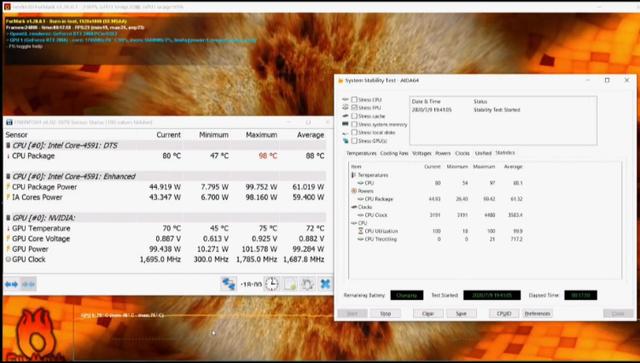Viewport: 640px width, 363px height.
Task: Click the HWiNFO clock reset timer icon
Action: [x=271, y=284]
